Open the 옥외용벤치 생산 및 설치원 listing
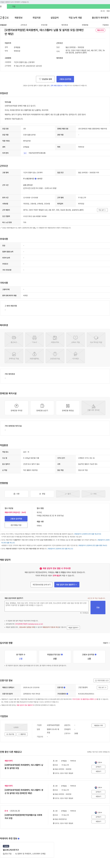This screenshot has height=868, width=110. [x=24, y=792]
